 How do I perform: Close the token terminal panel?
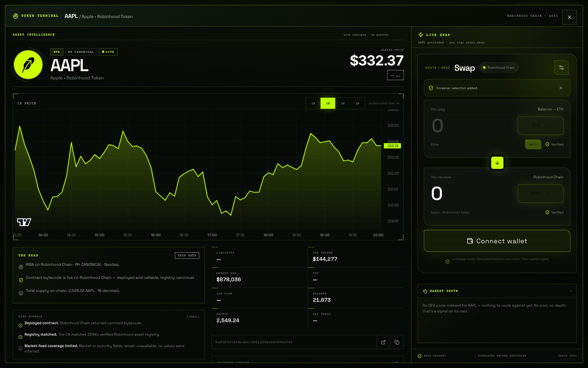569,17
